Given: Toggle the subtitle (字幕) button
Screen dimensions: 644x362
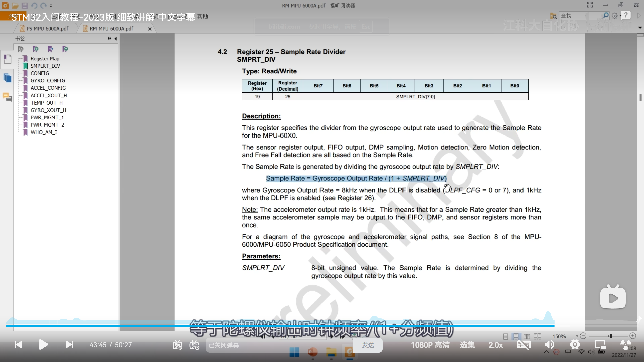Looking at the screenshot, I should pyautogui.click(x=524, y=345).
